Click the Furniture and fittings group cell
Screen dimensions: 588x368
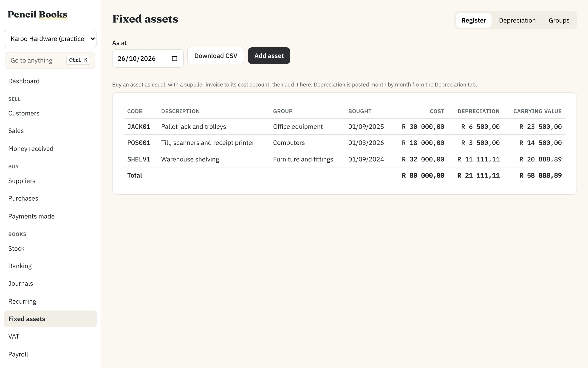(303, 159)
